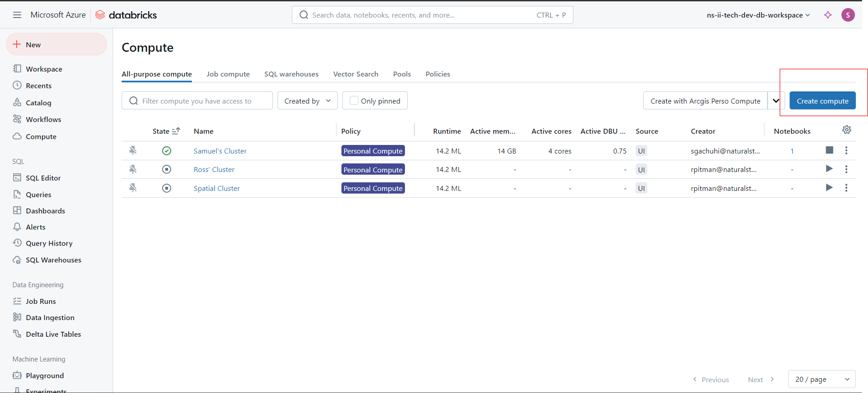This screenshot has height=393, width=868.
Task: Open kebab menu for Samuel's Cluster
Action: coord(846,150)
